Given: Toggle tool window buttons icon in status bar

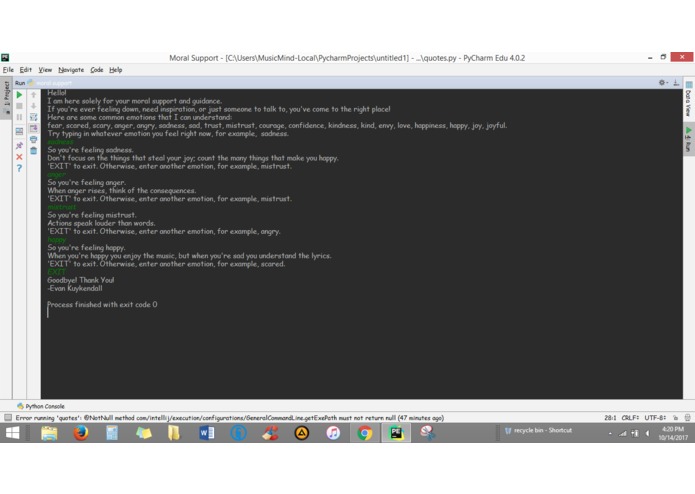Looking at the screenshot, I should click(x=8, y=417).
